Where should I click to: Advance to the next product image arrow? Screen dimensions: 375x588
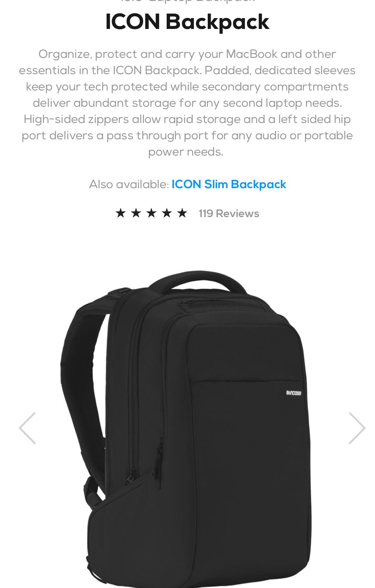coord(357,428)
